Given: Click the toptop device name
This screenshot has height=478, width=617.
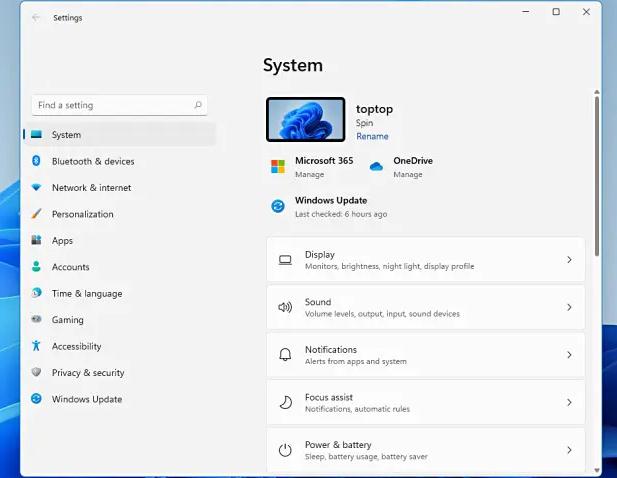Looking at the screenshot, I should pyautogui.click(x=374, y=109).
